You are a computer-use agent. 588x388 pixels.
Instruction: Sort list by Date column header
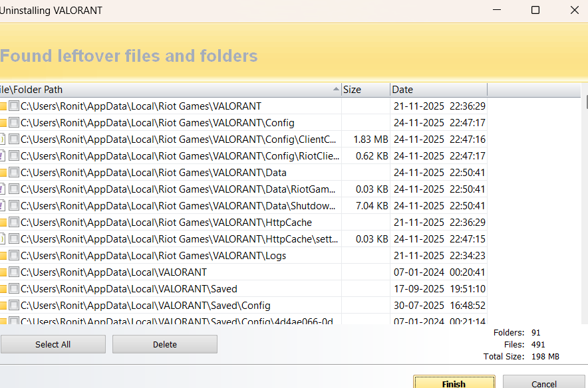[x=439, y=90]
